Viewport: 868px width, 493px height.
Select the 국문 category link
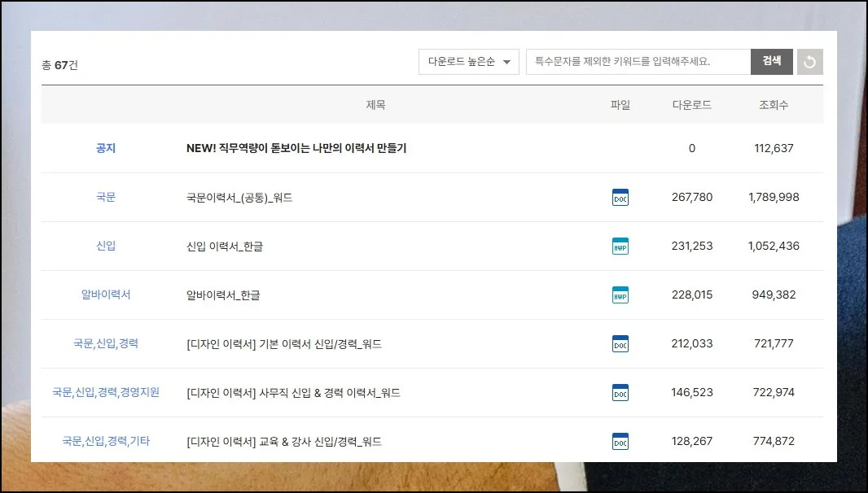click(x=106, y=197)
